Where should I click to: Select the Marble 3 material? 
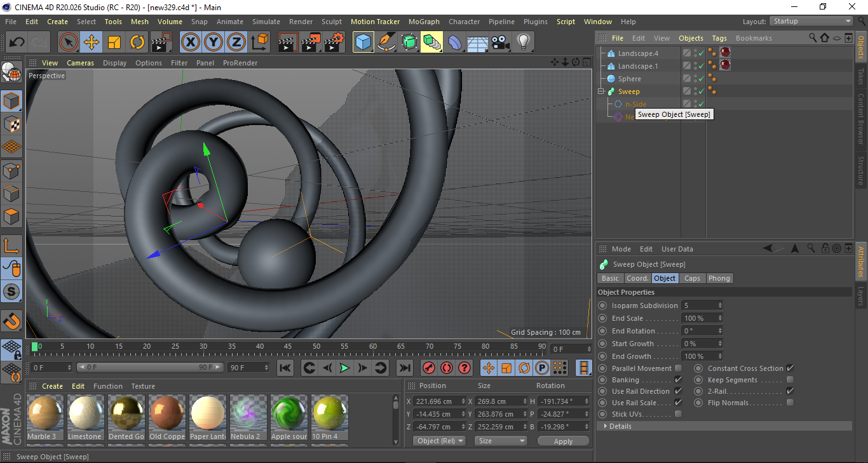44,417
